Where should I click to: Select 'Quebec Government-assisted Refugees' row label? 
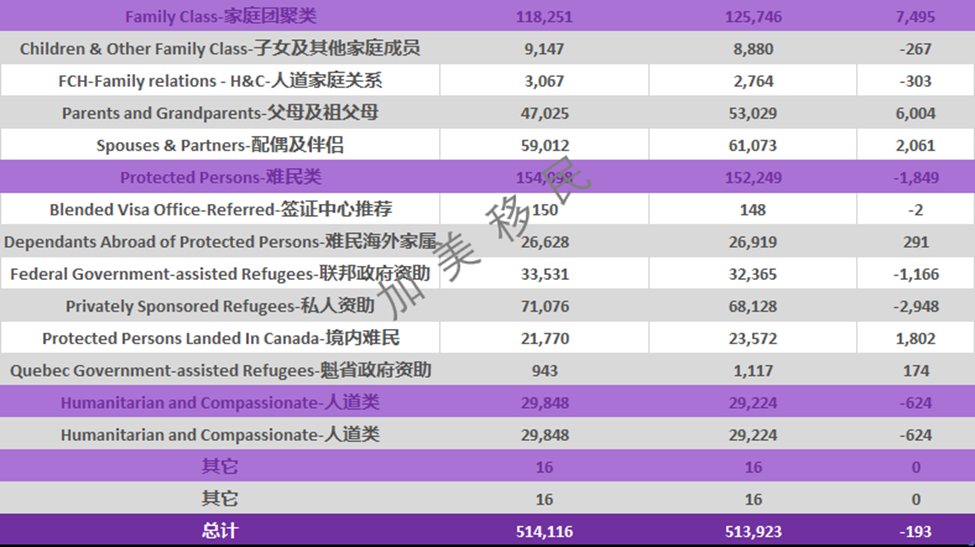pos(220,371)
